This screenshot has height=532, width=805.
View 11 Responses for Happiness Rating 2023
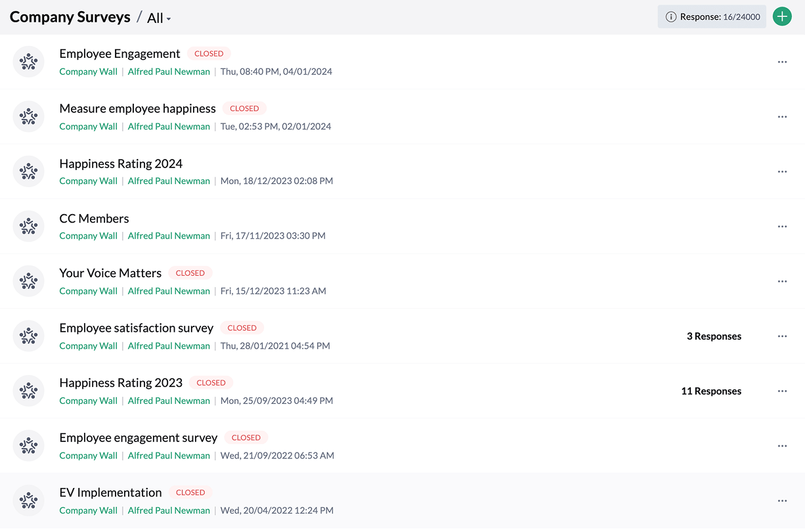tap(711, 391)
